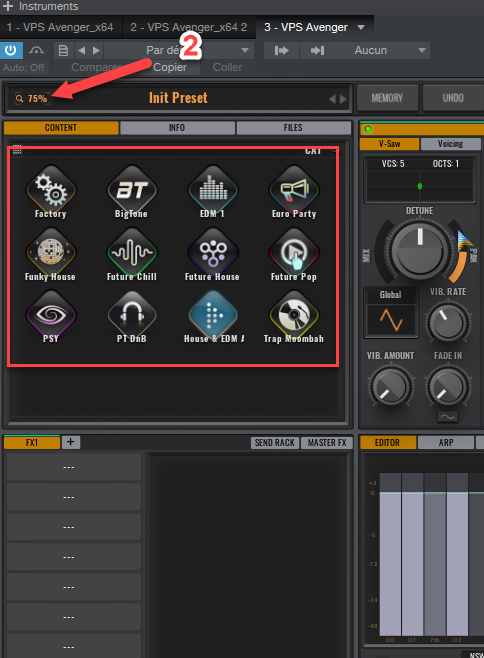The image size is (484, 658).
Task: Switch to the ARP tab
Action: click(446, 442)
